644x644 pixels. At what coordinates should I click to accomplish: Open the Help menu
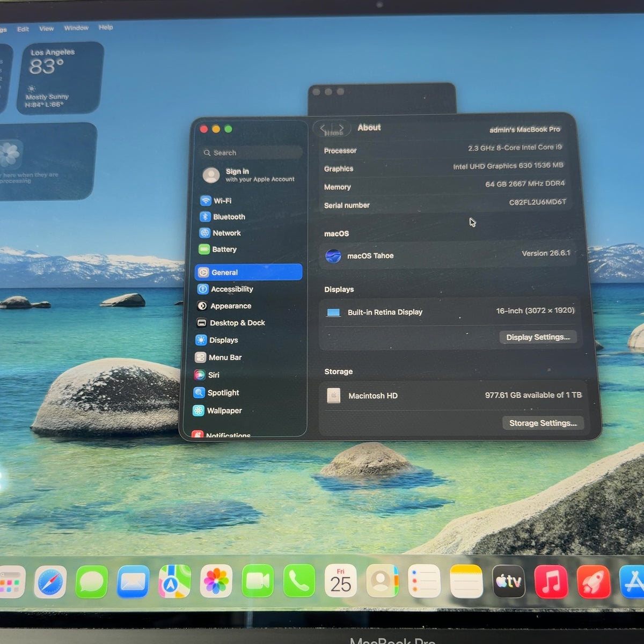[106, 27]
